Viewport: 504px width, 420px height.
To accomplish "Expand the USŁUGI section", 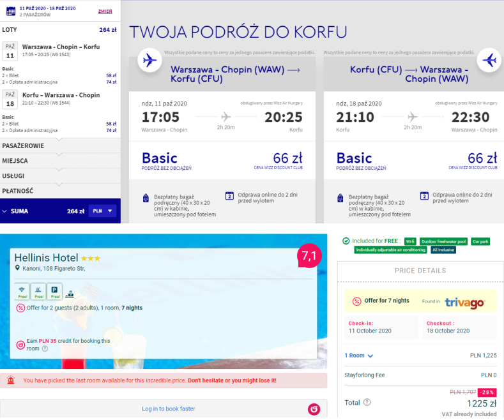I will [x=60, y=176].
